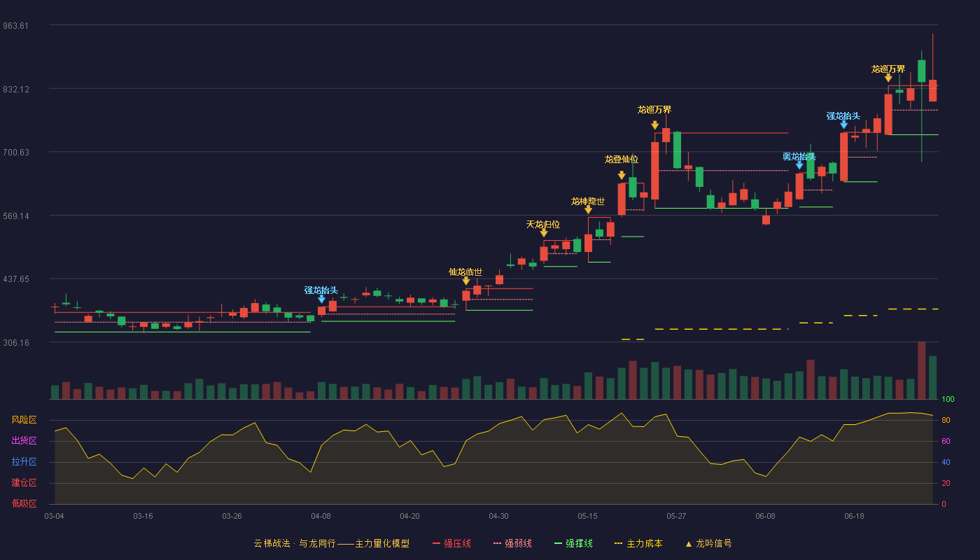This screenshot has width=980, height=560.
Task: Click the 04-20 date label
Action: coord(409,516)
